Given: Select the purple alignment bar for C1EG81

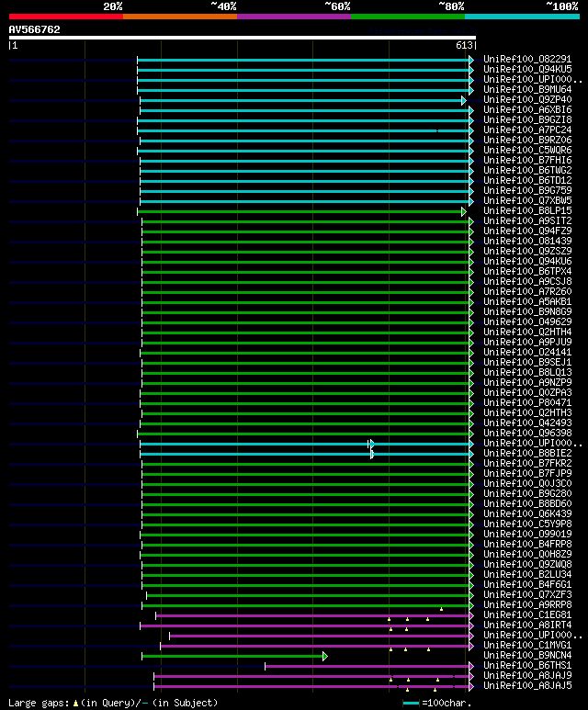Looking at the screenshot, I should (x=312, y=615).
